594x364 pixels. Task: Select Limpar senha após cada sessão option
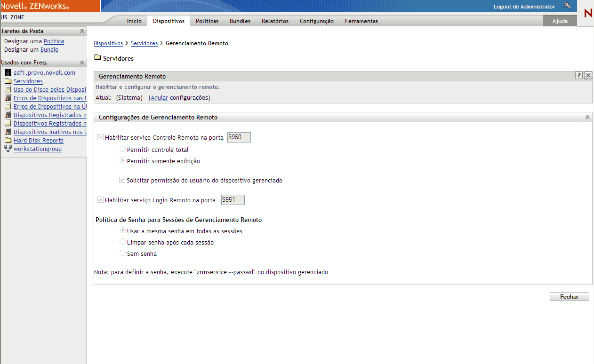123,242
